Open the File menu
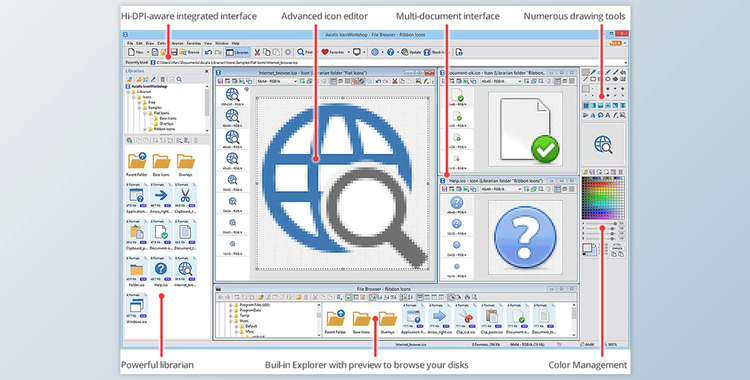Screen dimensions: 750x380 [x=130, y=43]
